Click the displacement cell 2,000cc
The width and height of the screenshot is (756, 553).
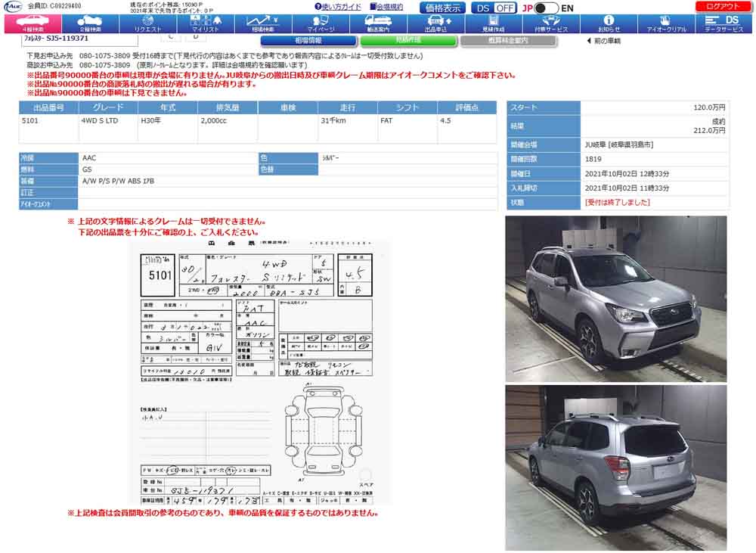click(228, 128)
